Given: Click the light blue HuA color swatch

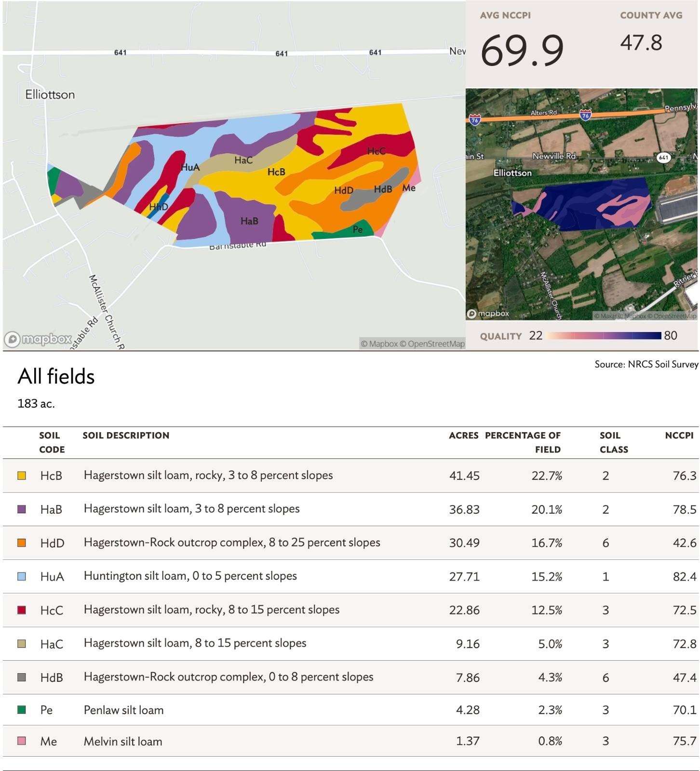Looking at the screenshot, I should pos(22,576).
